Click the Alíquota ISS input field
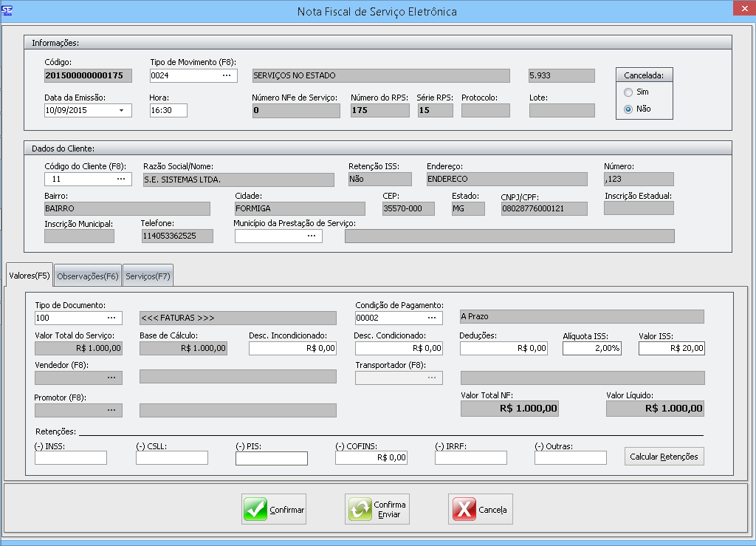 click(x=591, y=348)
